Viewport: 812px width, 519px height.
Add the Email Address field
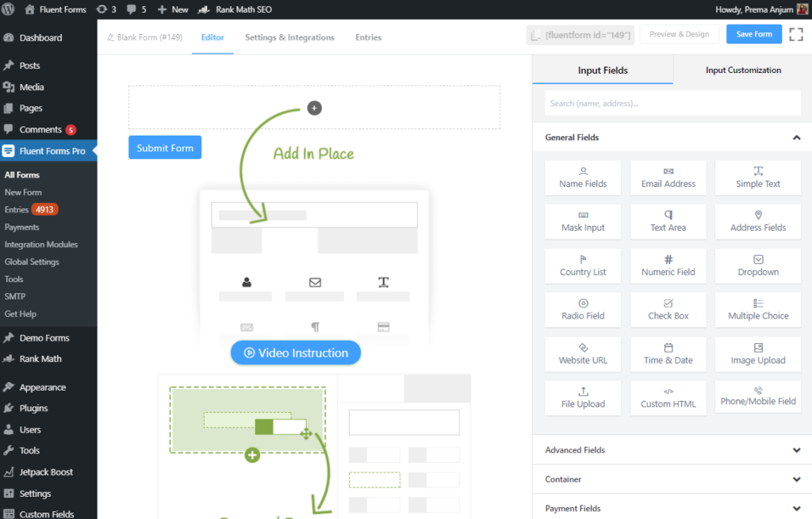(x=668, y=177)
